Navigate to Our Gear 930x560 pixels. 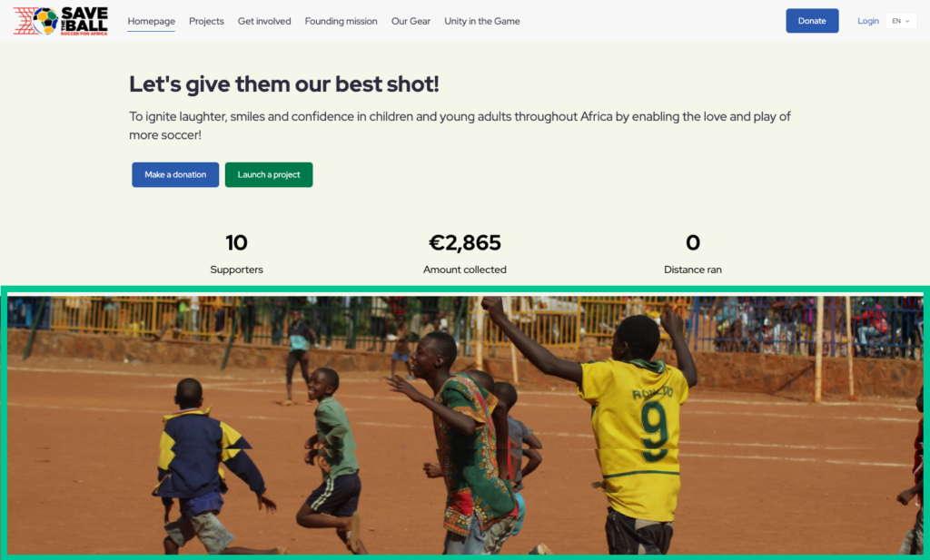tap(411, 21)
